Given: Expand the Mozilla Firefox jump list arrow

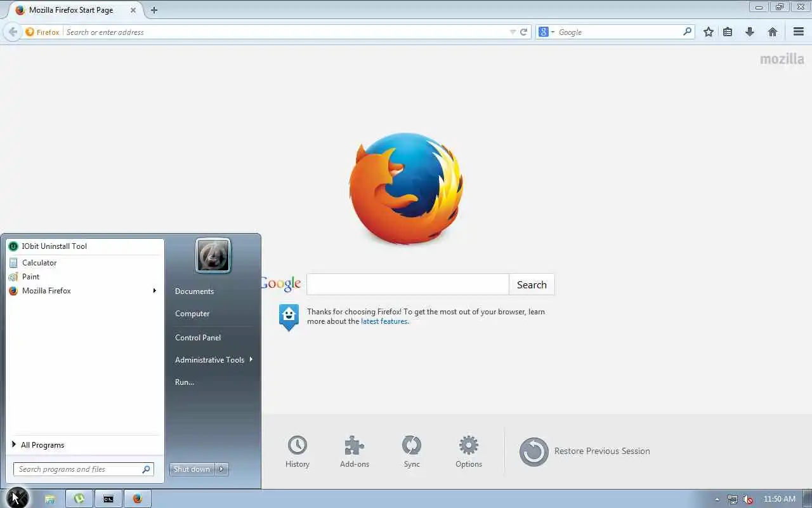Looking at the screenshot, I should tap(154, 291).
